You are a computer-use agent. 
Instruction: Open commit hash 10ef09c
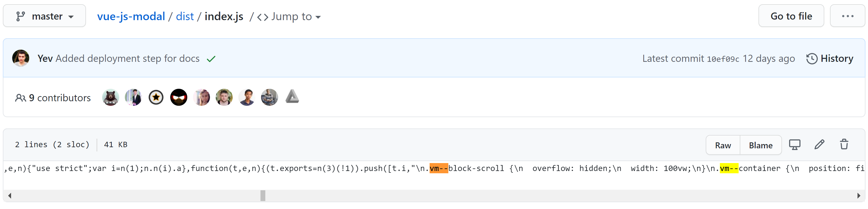coord(723,59)
